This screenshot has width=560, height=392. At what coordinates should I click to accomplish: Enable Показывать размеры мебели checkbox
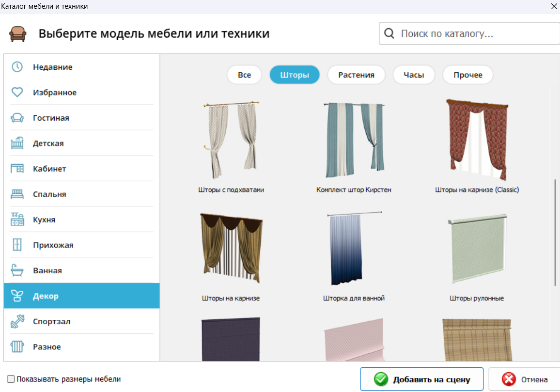coord(11,379)
